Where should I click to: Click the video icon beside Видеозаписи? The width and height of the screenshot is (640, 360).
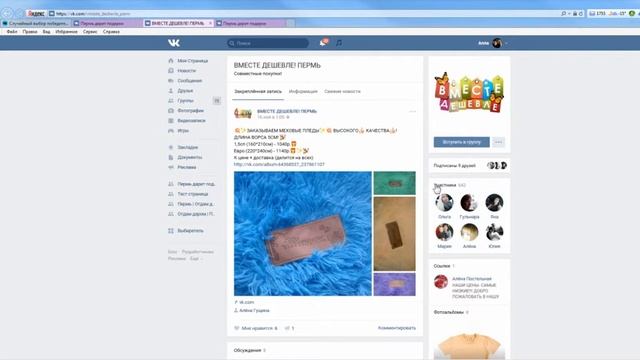click(x=171, y=121)
